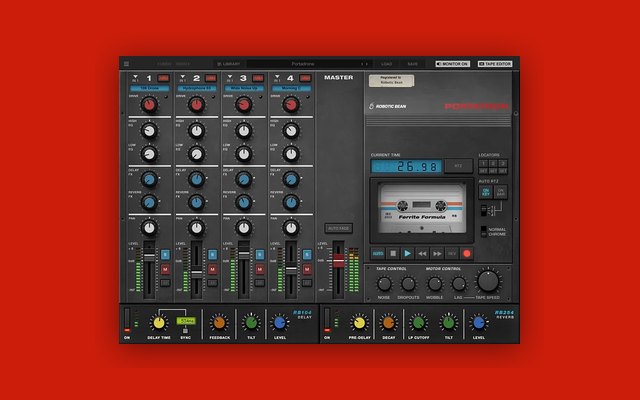Click channel 2 Pan knob
The height and width of the screenshot is (400, 640).
coord(197,228)
